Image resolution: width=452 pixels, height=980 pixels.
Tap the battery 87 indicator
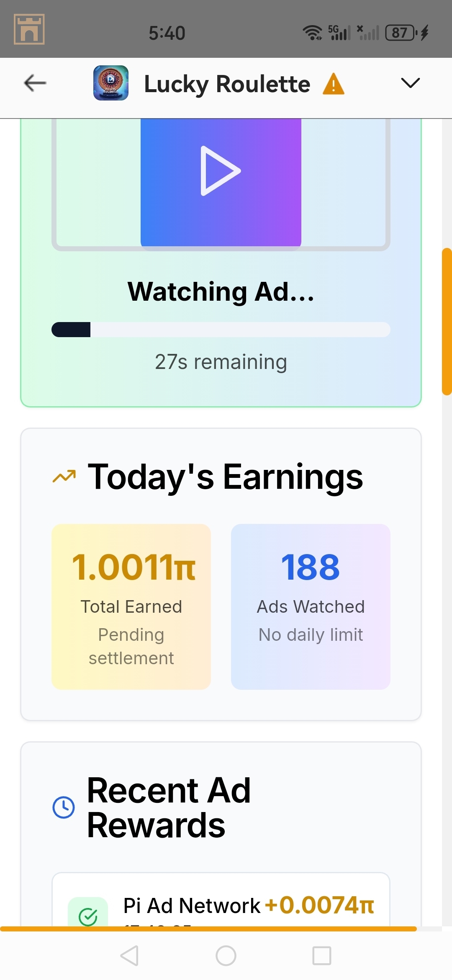(401, 33)
